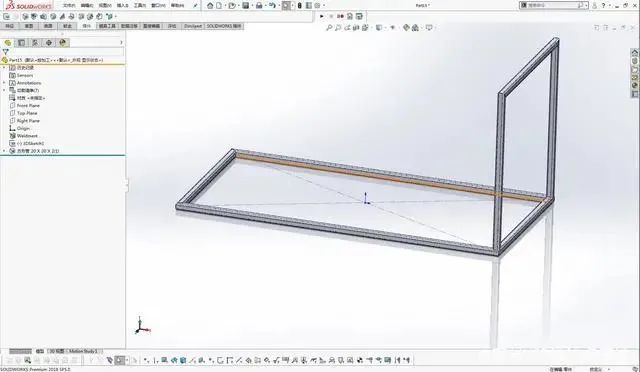The image size is (640, 372).
Task: Open the 视图 menu
Action: (105, 6)
